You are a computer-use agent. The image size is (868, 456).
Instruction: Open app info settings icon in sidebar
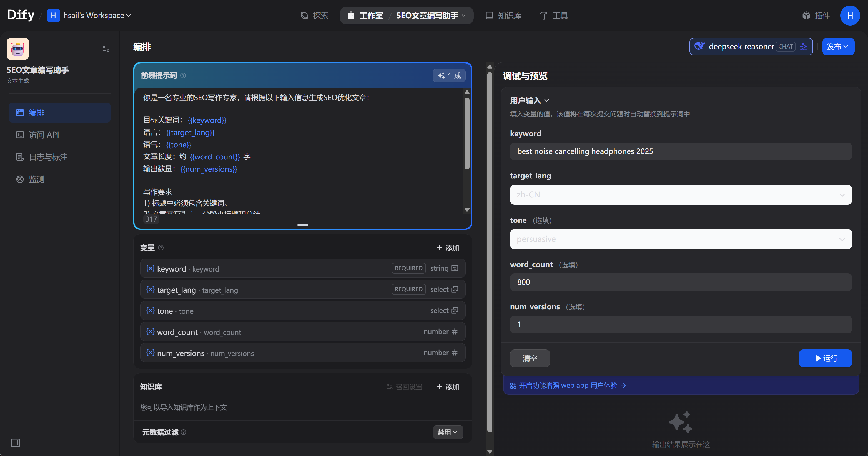pos(106,49)
